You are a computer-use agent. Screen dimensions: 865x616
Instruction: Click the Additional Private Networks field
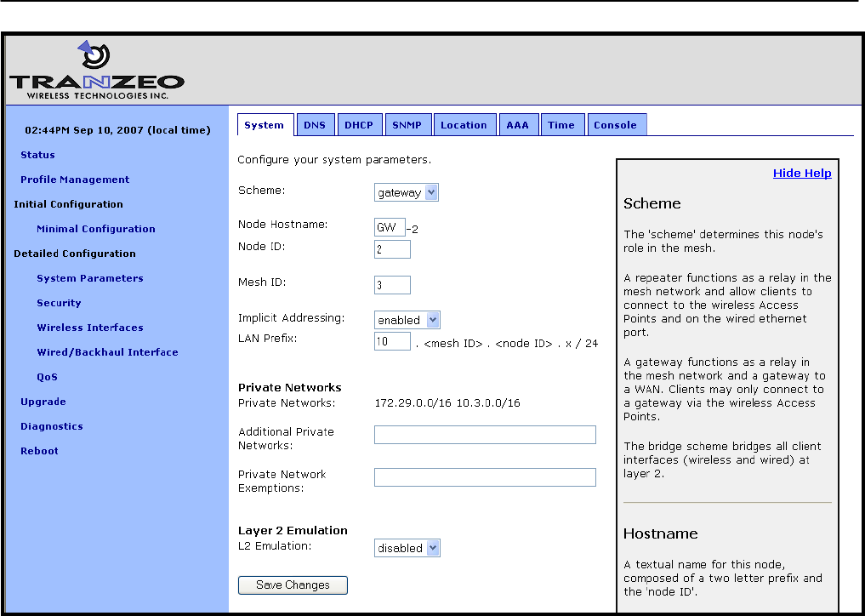pyautogui.click(x=485, y=435)
